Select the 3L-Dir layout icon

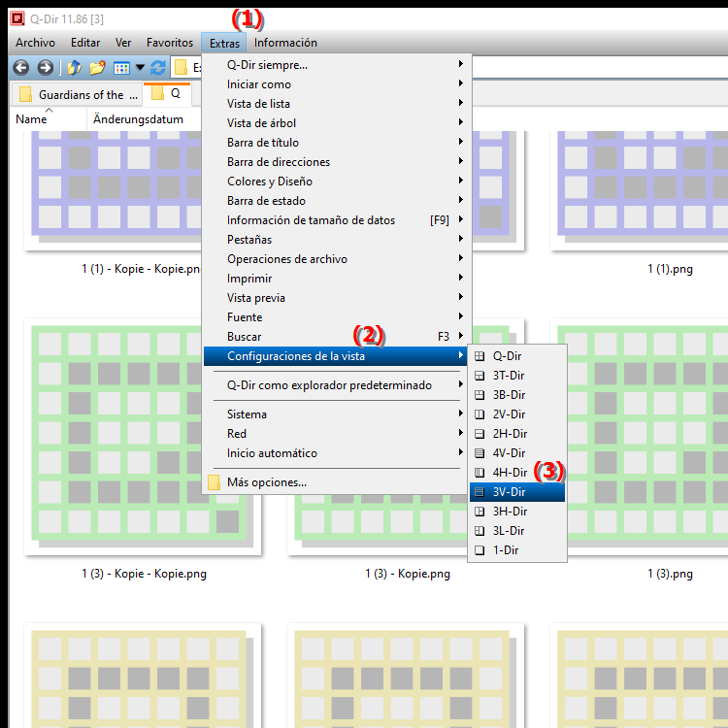480,531
